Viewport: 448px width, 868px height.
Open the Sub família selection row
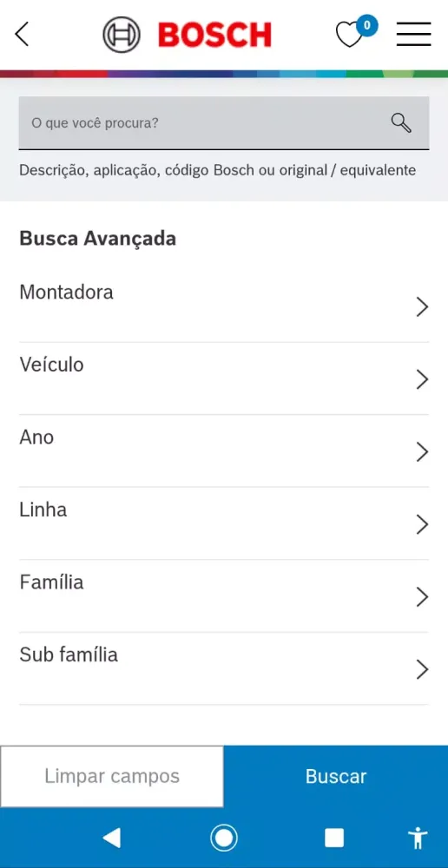tap(224, 668)
